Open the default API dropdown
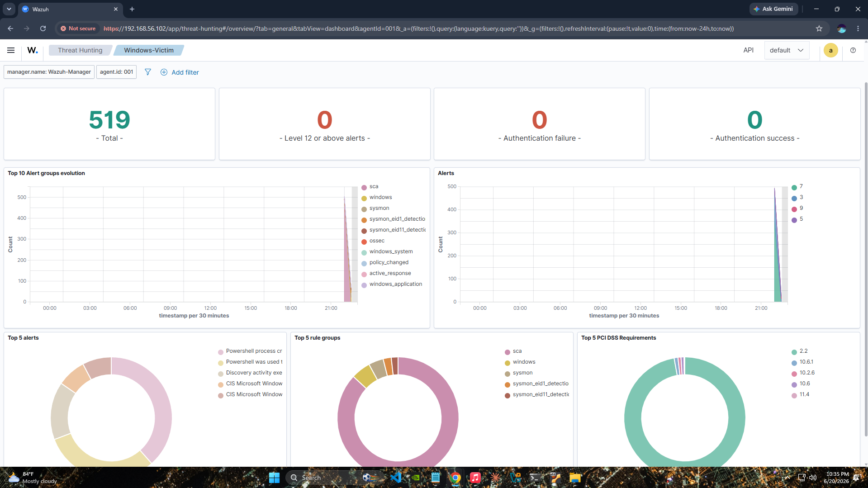 click(x=787, y=50)
